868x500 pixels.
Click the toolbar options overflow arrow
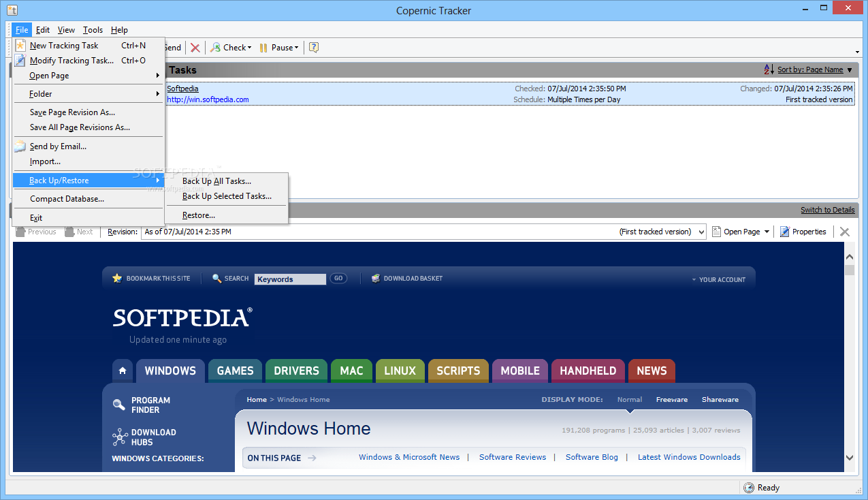857,52
